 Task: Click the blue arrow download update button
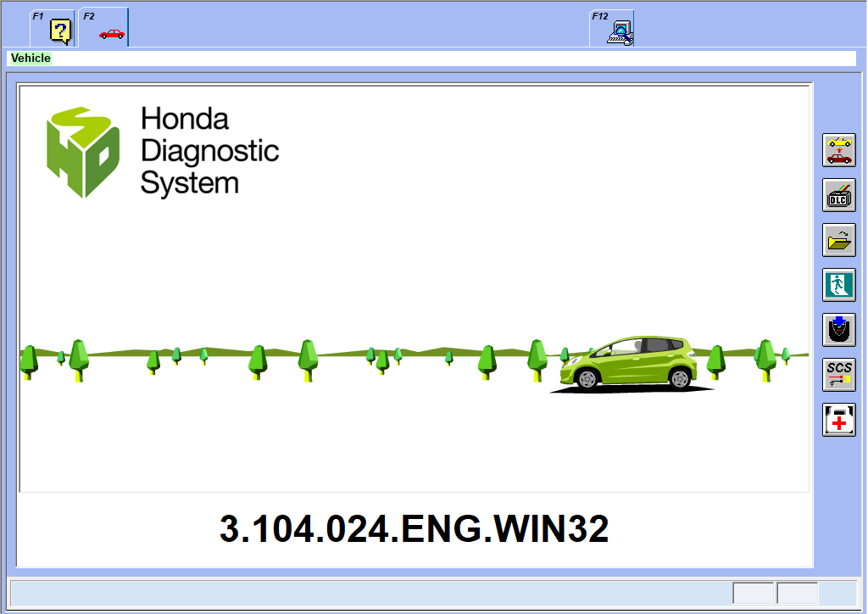[x=838, y=329]
